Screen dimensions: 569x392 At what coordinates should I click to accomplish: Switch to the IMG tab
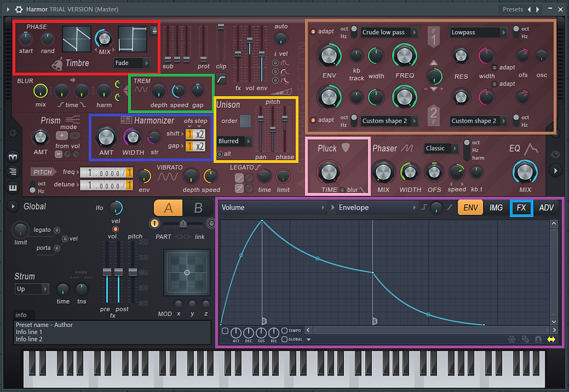point(496,208)
